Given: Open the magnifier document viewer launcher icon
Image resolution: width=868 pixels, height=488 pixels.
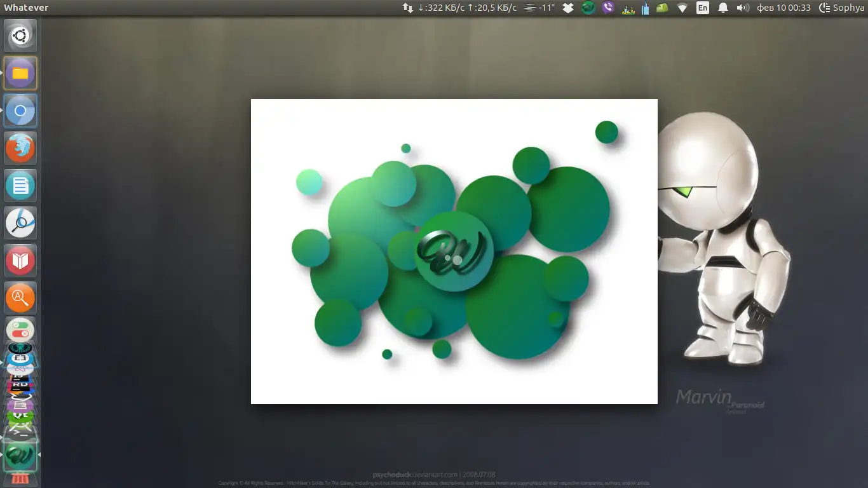Looking at the screenshot, I should click(20, 223).
